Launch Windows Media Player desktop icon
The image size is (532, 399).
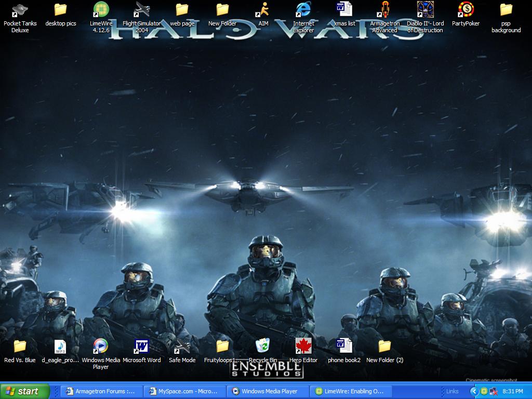(101, 346)
